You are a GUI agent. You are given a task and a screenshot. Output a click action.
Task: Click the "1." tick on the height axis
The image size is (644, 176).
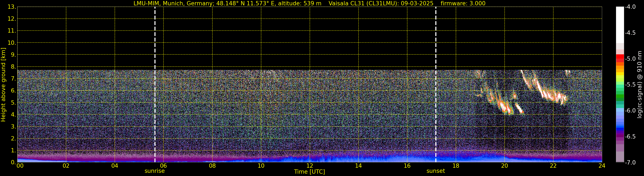[13, 150]
